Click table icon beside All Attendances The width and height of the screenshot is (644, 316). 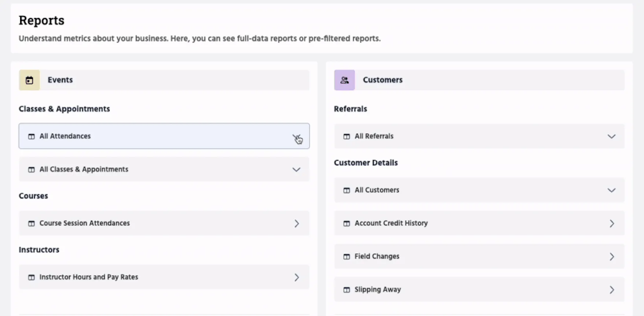point(32,136)
